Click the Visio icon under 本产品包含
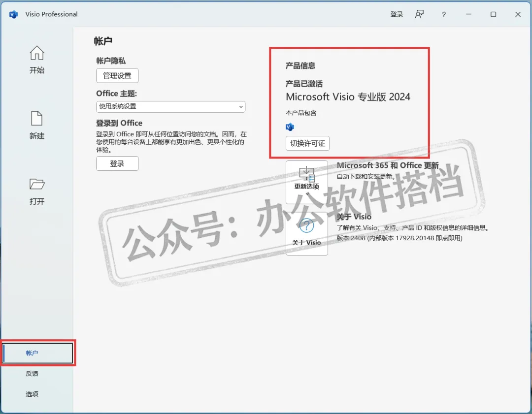Screen dimensions: 532x414 pos(290,127)
